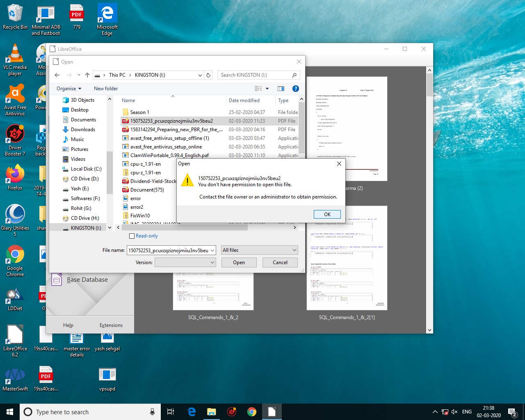The width and height of the screenshot is (525, 420).
Task: Click the Task View icon on taskbar
Action: [x=171, y=412]
